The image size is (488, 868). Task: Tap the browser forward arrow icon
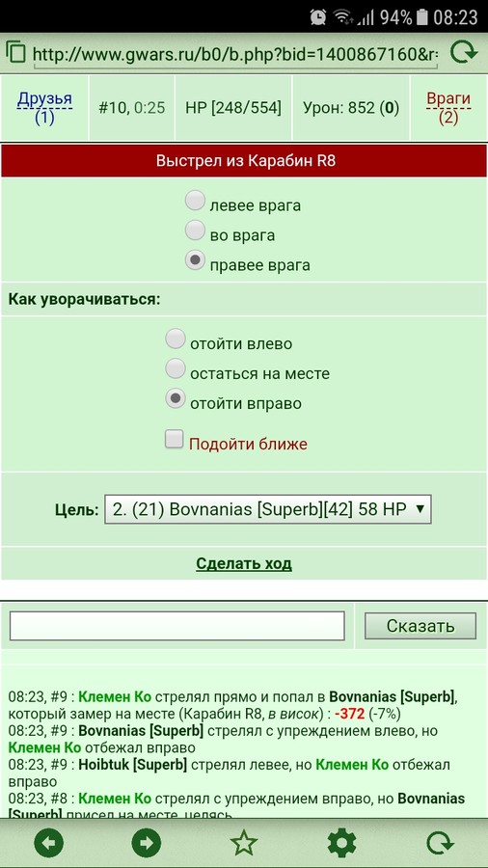146,844
